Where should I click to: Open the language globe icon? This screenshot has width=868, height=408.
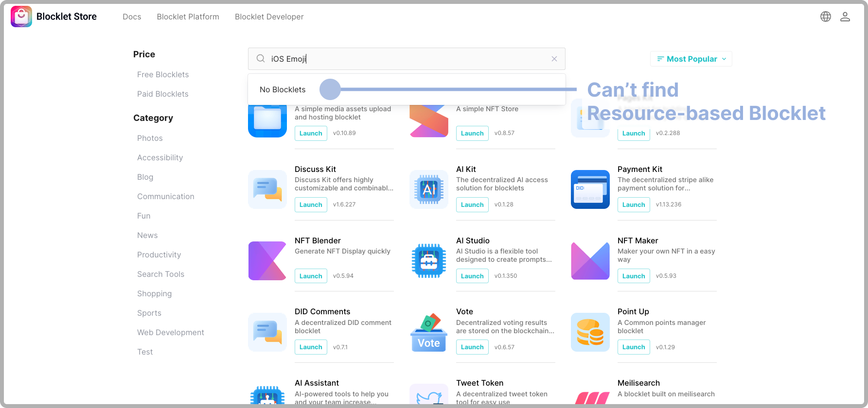tap(825, 17)
